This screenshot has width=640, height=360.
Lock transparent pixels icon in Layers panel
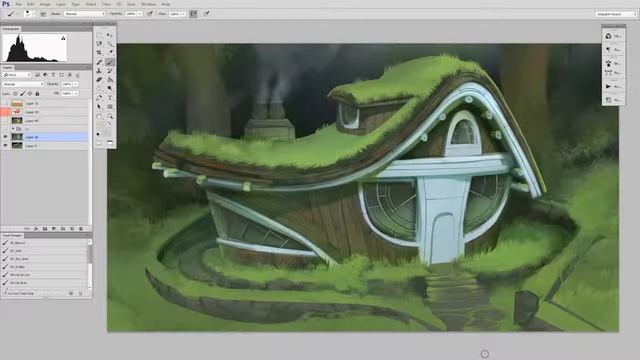(15, 93)
